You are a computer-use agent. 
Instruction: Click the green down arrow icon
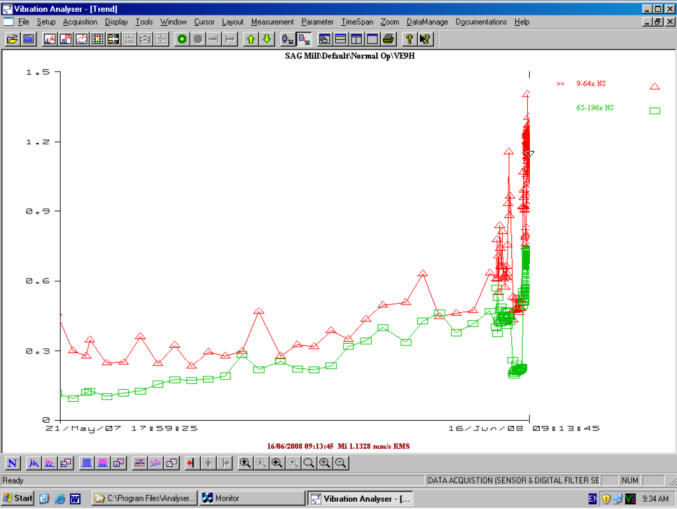pyautogui.click(x=267, y=39)
